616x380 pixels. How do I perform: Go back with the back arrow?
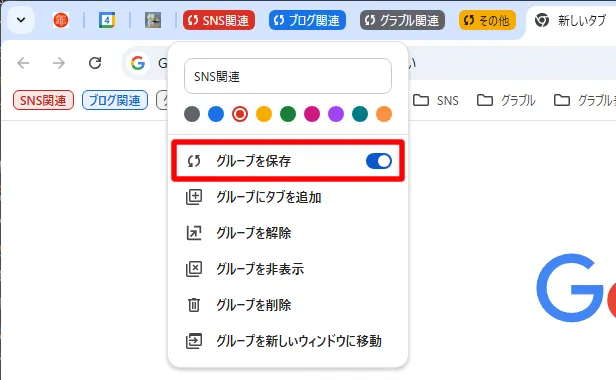pyautogui.click(x=24, y=63)
